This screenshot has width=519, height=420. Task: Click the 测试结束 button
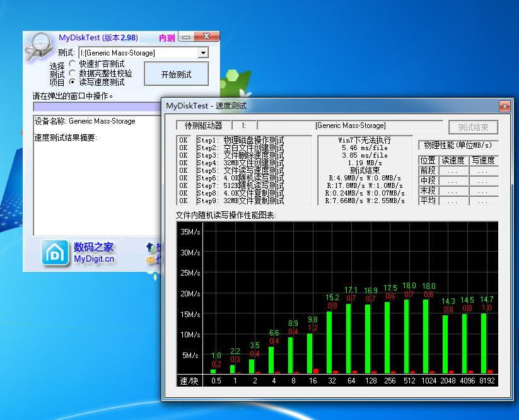tap(473, 127)
